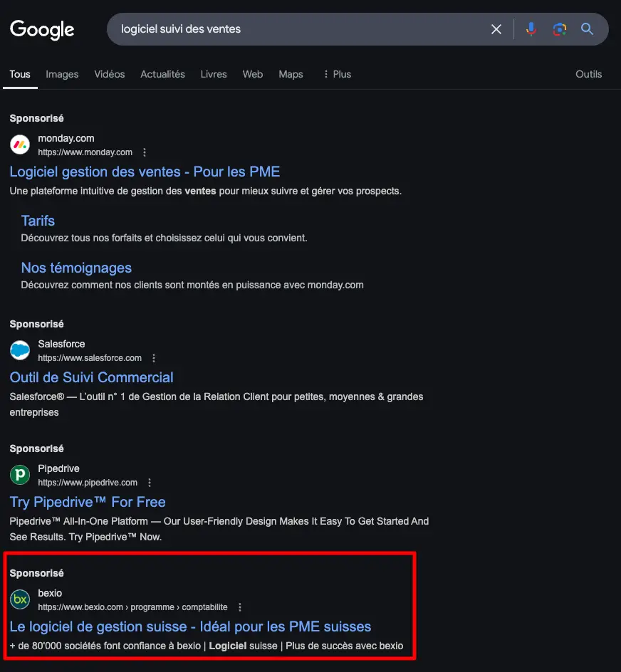Open the Plus dropdown for more categories
This screenshot has width=621, height=672.
(x=336, y=74)
